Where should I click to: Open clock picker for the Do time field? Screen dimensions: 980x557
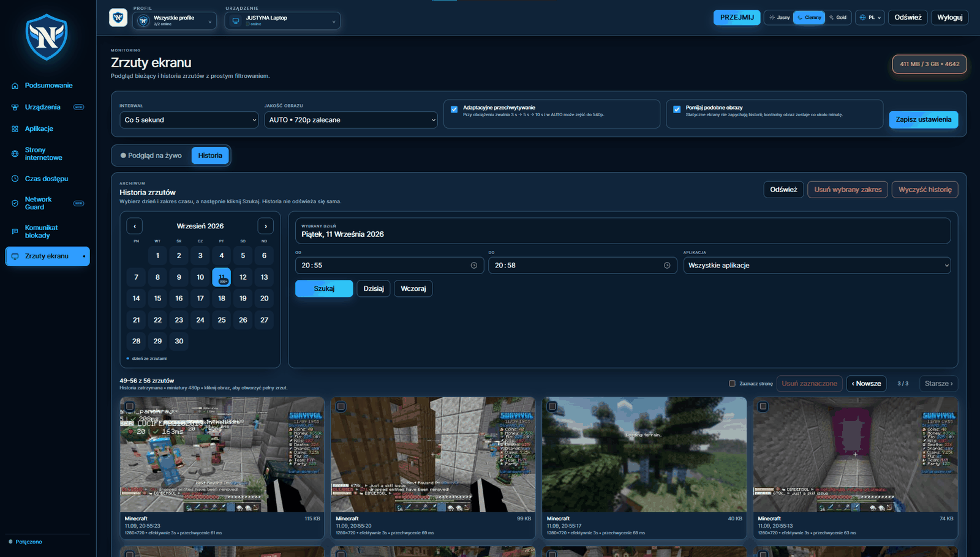coord(667,266)
